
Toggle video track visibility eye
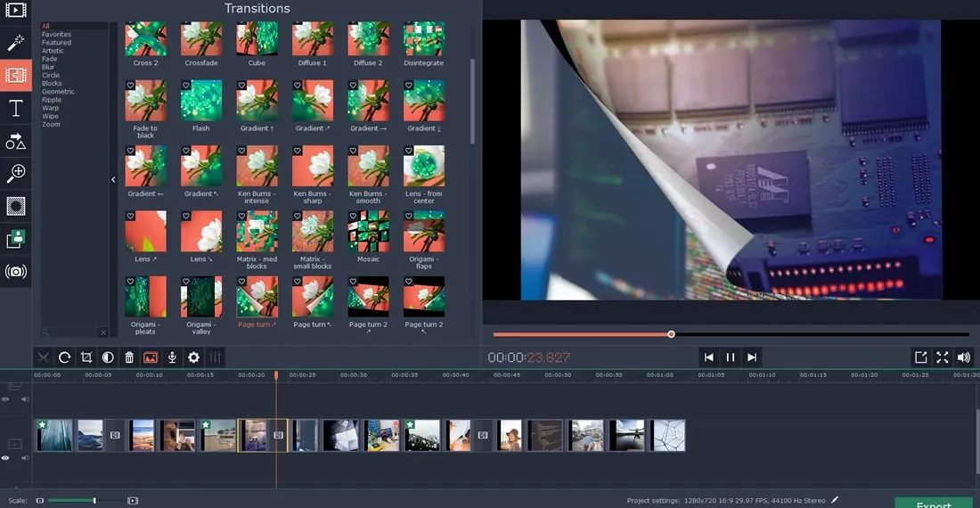(5, 458)
